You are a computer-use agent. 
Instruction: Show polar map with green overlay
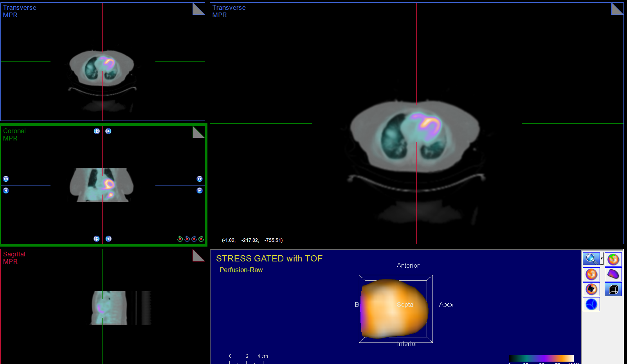point(613,259)
